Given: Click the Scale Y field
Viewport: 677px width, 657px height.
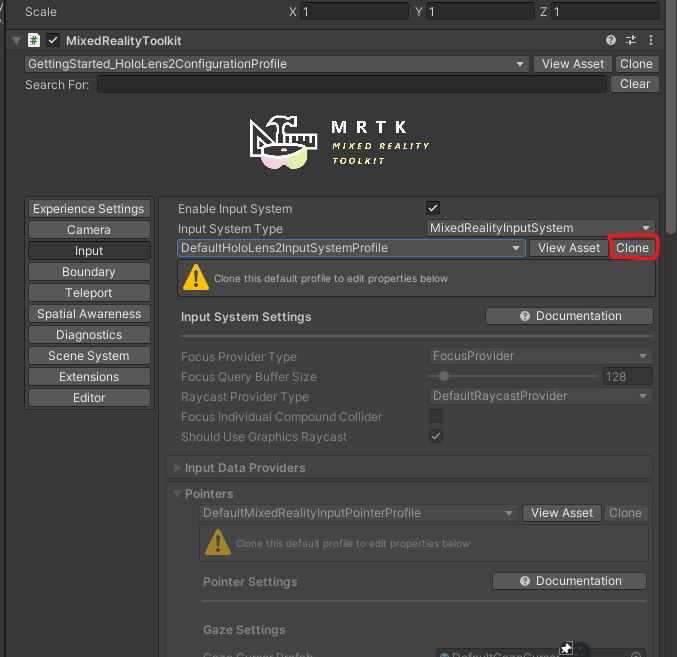Looking at the screenshot, I should 480,12.
